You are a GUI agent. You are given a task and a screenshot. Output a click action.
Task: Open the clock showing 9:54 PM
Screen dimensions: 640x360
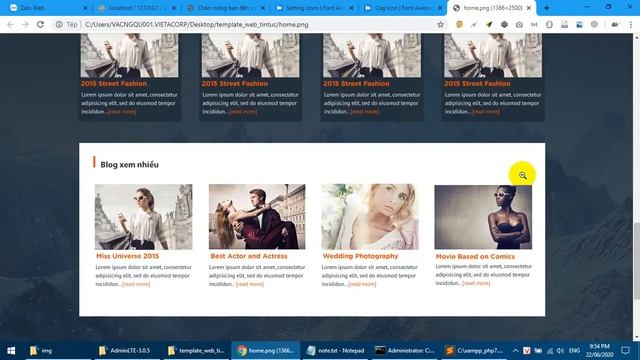[600, 351]
